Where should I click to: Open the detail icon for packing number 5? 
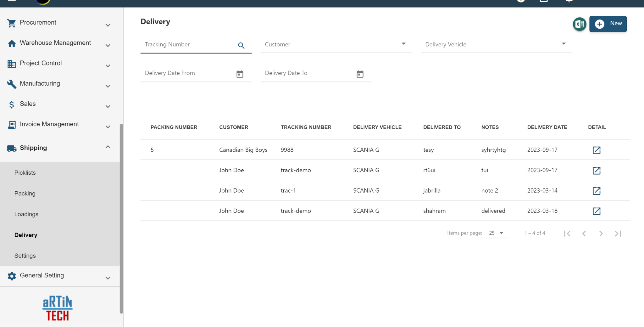point(597,150)
